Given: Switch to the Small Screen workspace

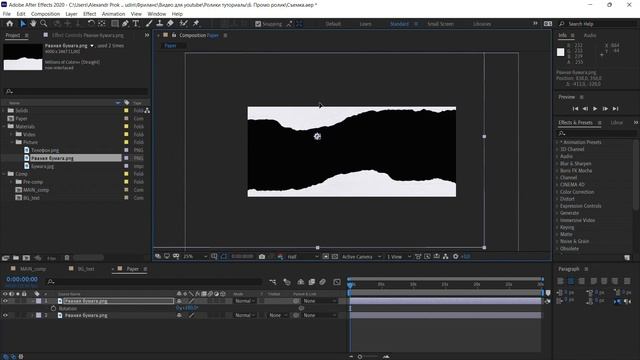Looking at the screenshot, I should [440, 24].
